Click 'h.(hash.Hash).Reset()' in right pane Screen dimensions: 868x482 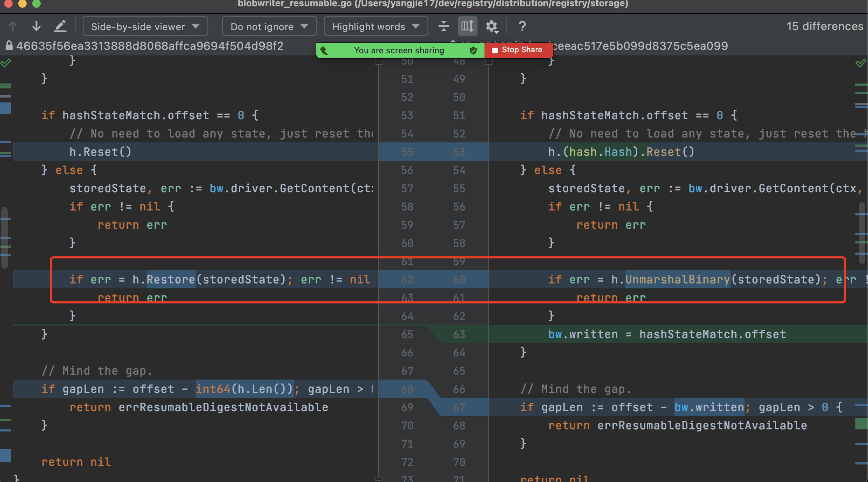coord(621,152)
